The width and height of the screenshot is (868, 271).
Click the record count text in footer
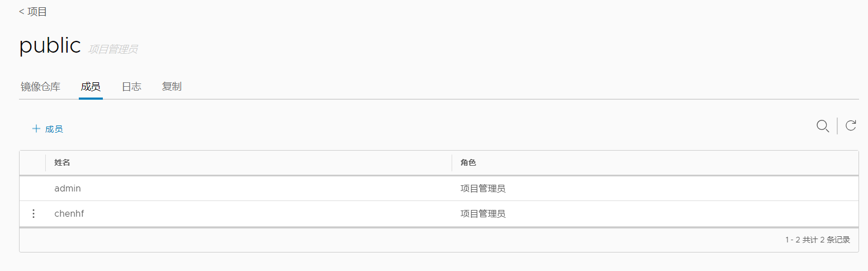pyautogui.click(x=817, y=240)
